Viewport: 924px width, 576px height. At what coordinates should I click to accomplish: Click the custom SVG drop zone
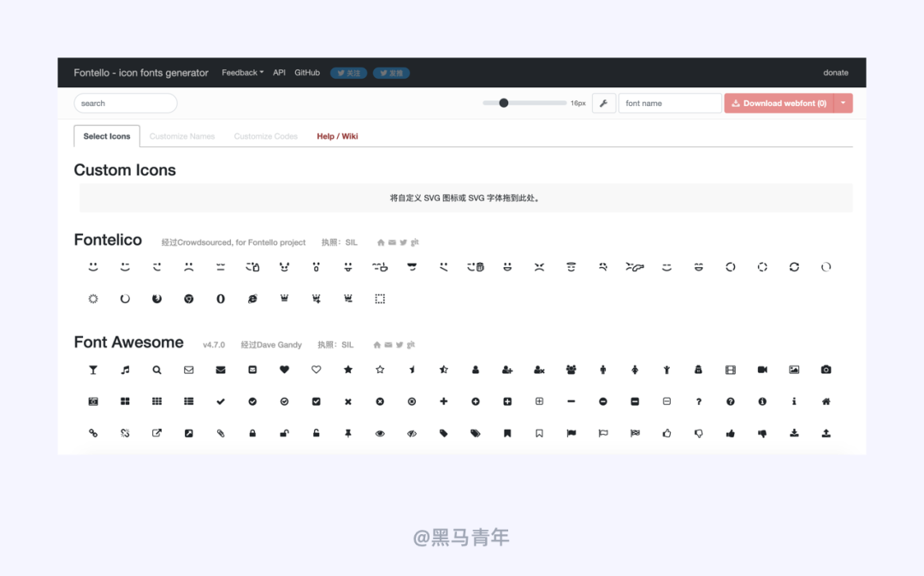click(465, 198)
